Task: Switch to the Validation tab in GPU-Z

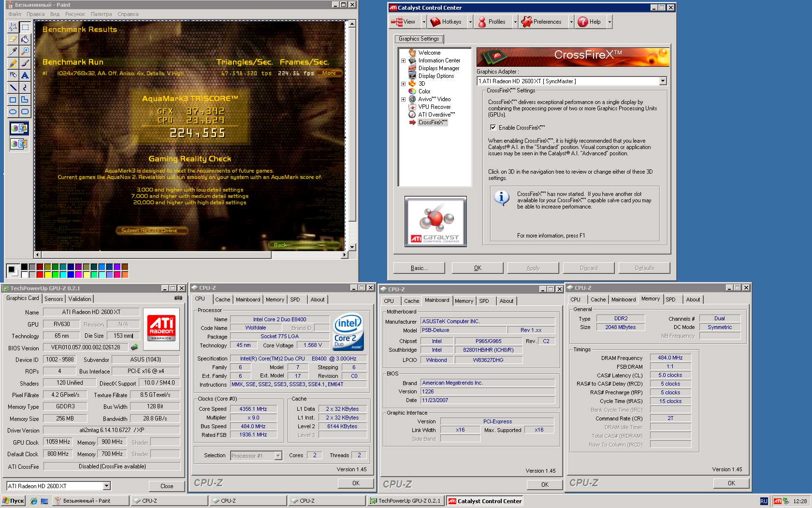Action: pos(80,299)
